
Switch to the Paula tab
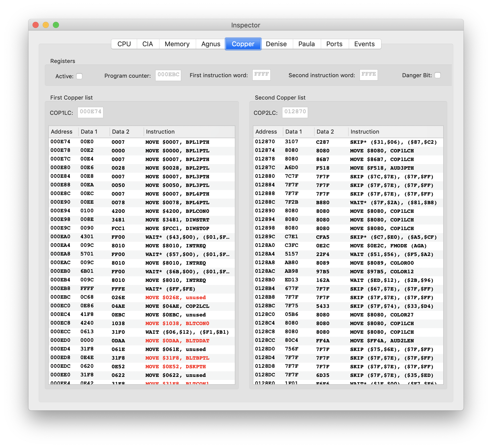(306, 44)
